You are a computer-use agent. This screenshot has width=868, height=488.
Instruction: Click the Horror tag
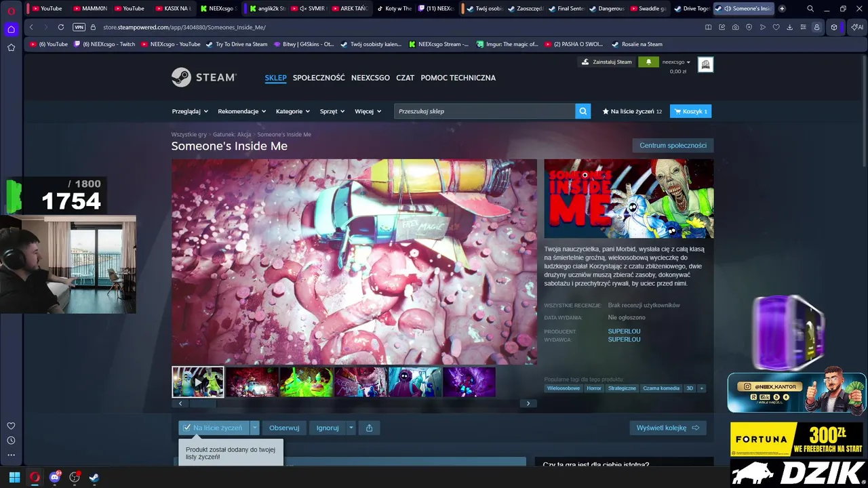pyautogui.click(x=594, y=388)
